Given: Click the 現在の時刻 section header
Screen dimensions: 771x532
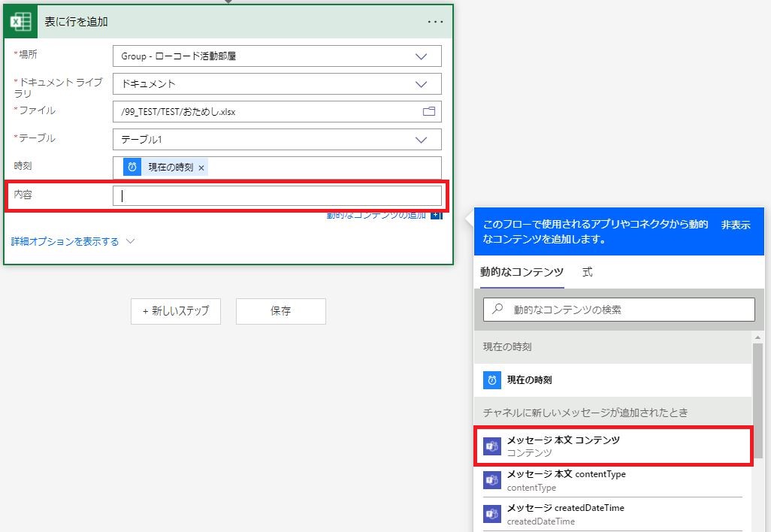Looking at the screenshot, I should tap(613, 346).
